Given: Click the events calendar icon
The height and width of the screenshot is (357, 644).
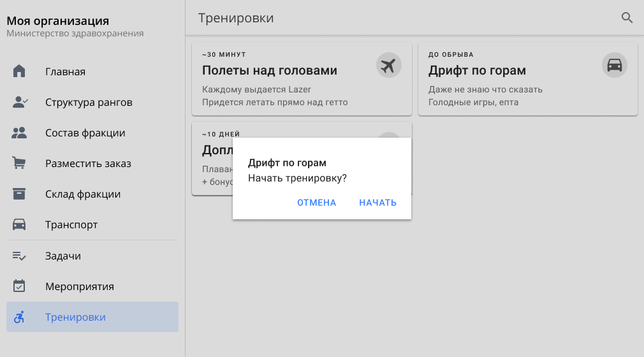Looking at the screenshot, I should pyautogui.click(x=20, y=286).
